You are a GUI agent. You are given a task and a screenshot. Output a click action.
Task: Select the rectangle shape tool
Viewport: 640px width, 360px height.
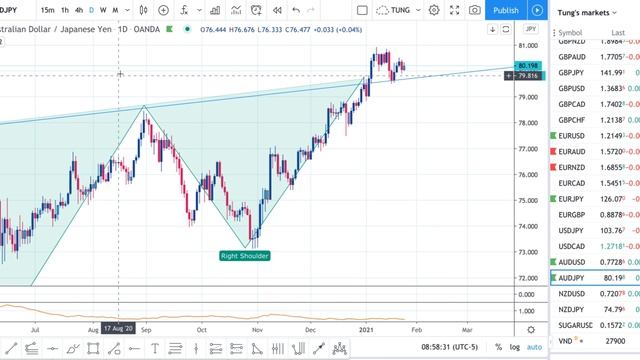pyautogui.click(x=93, y=348)
